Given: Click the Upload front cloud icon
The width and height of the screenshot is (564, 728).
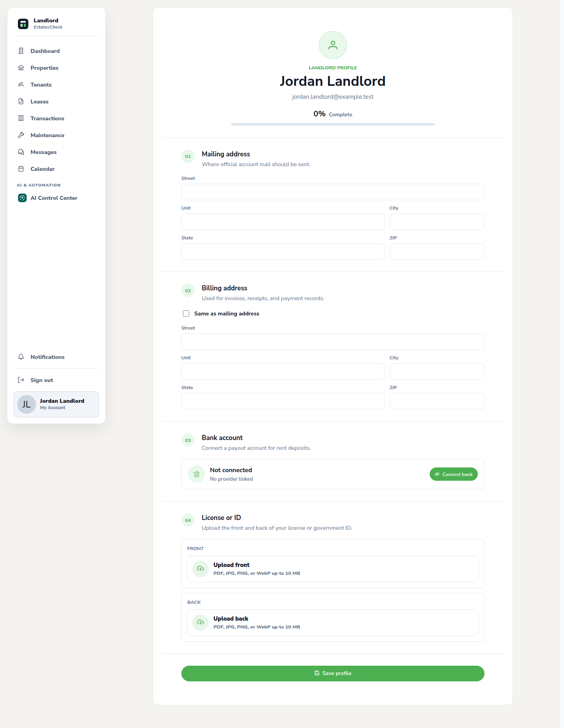Looking at the screenshot, I should click(x=201, y=569).
